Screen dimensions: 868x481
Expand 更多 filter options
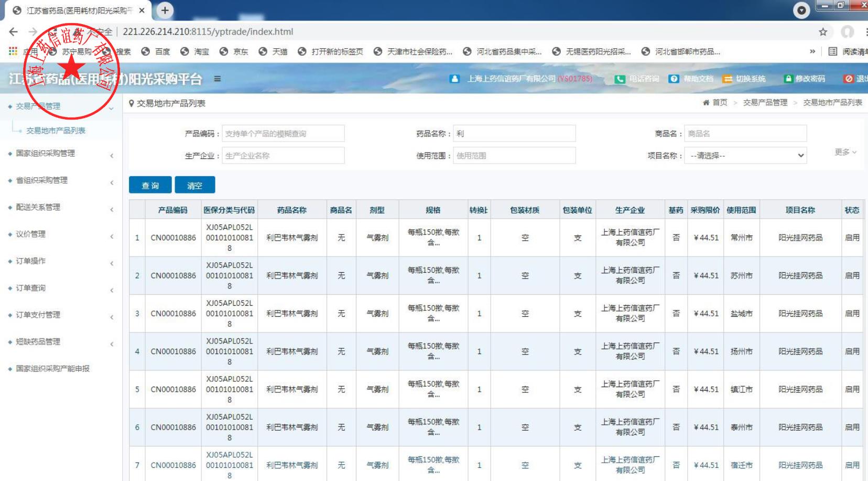coord(845,152)
